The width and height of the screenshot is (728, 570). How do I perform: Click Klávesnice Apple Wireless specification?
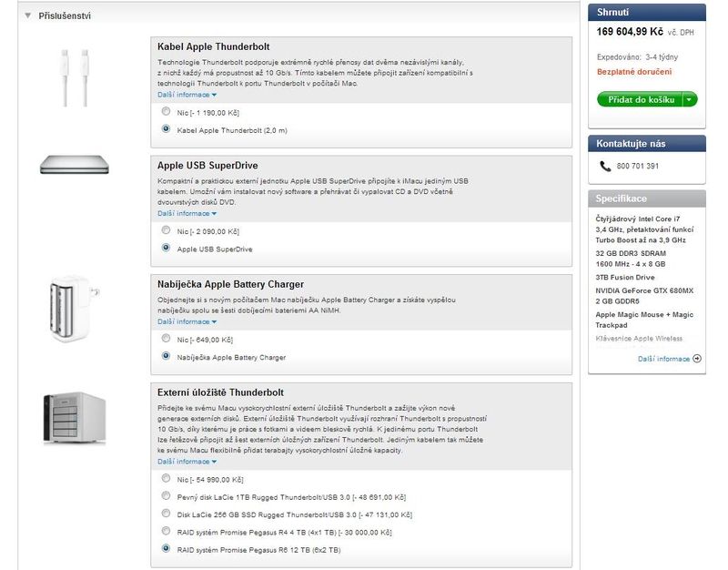(x=639, y=339)
